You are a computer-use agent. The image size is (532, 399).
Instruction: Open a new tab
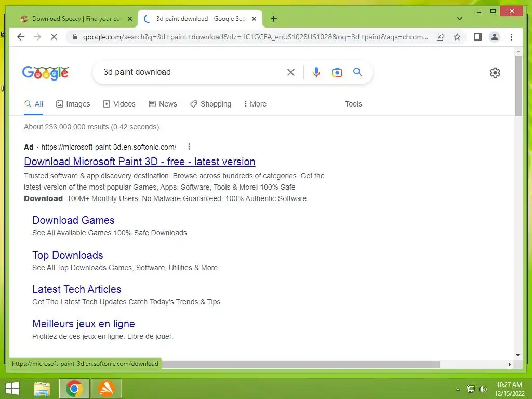pyautogui.click(x=274, y=19)
